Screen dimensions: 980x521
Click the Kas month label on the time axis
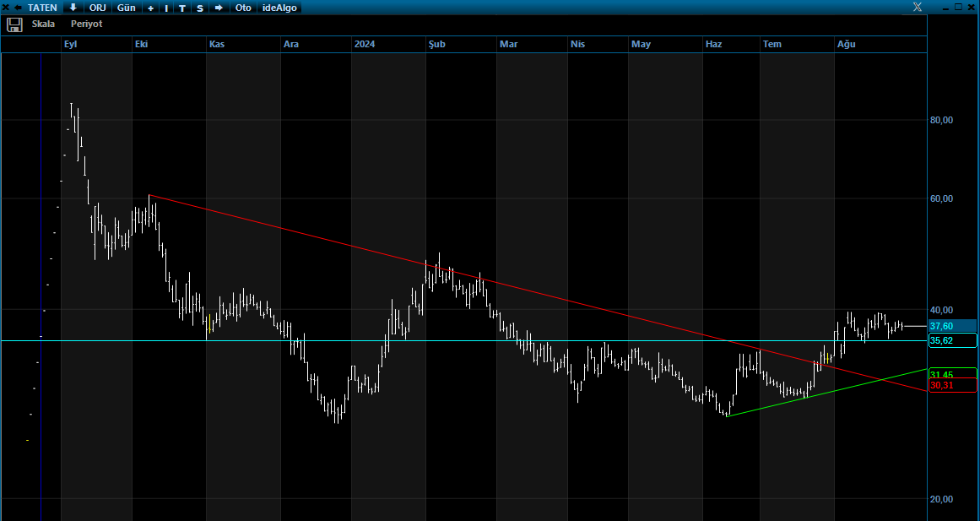coord(217,44)
